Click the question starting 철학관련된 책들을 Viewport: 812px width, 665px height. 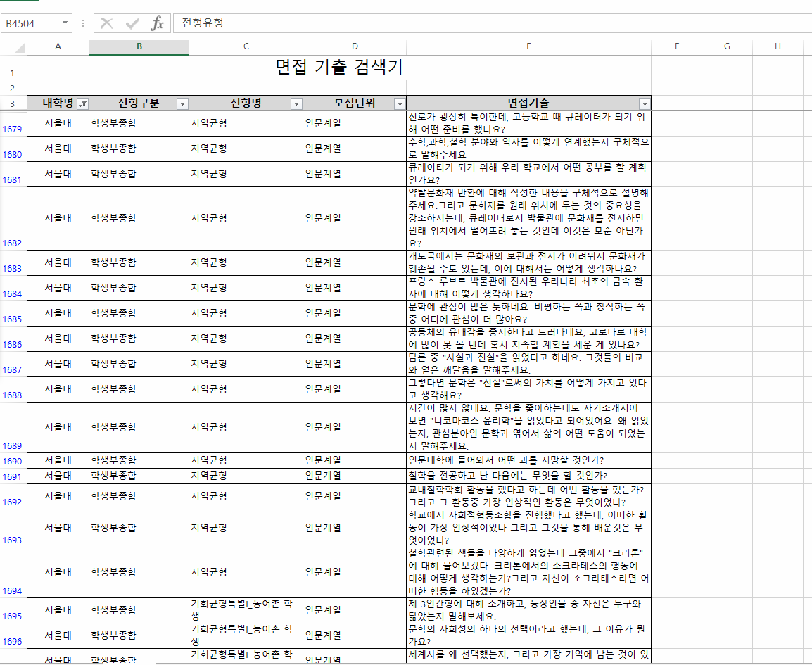[x=528, y=572]
